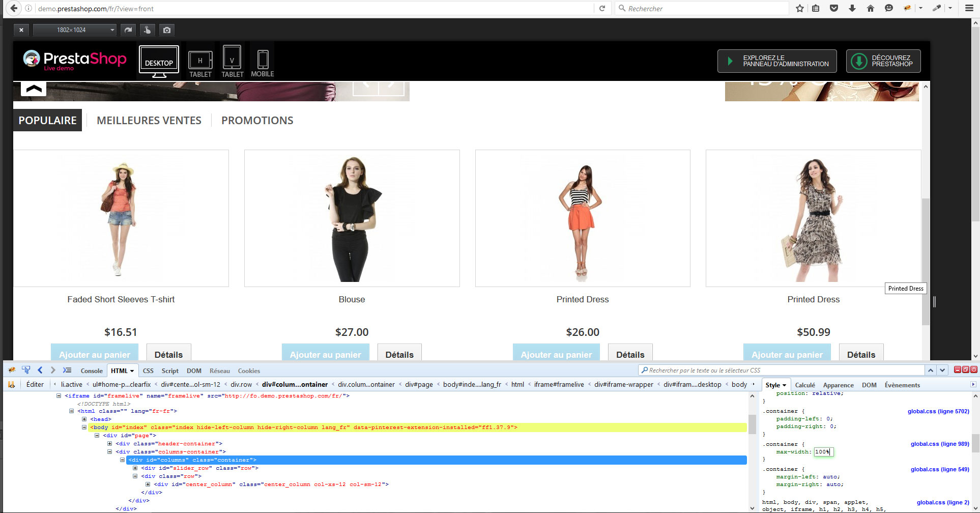Open the 1802×1024 viewport size dropdown
The image size is (980, 513).
[75, 30]
